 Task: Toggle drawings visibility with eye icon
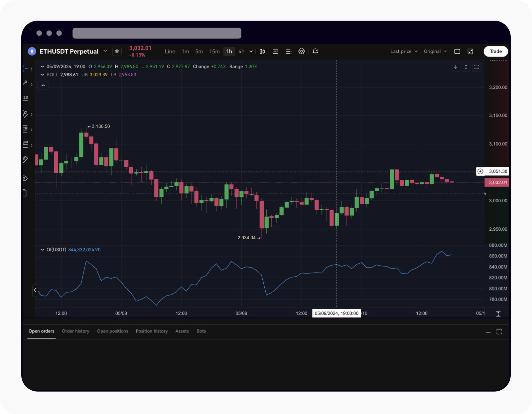tap(25, 178)
